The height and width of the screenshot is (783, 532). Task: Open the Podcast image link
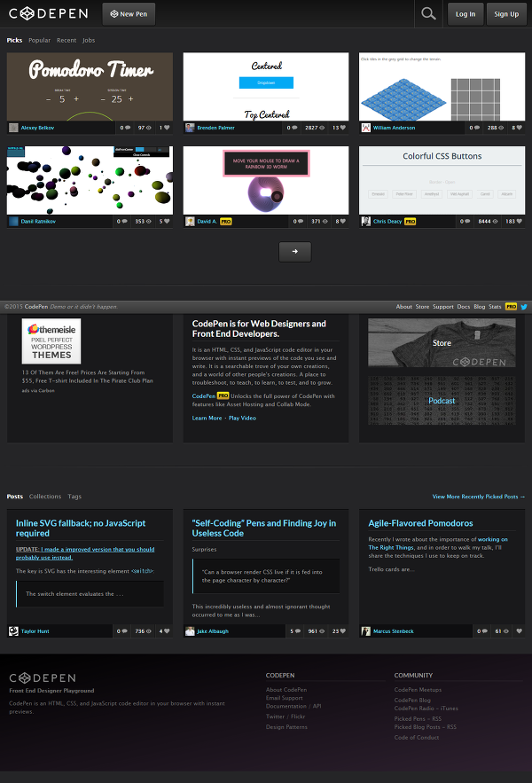tap(442, 401)
